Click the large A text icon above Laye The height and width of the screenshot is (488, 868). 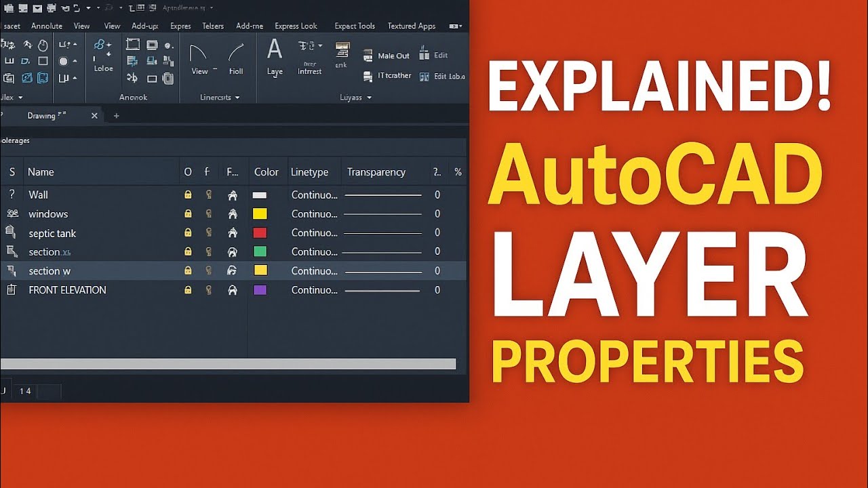(275, 49)
